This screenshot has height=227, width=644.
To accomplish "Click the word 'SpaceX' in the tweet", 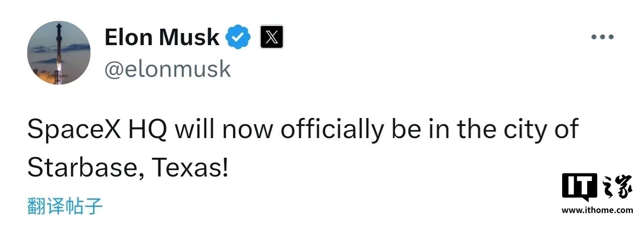I will tap(74, 129).
